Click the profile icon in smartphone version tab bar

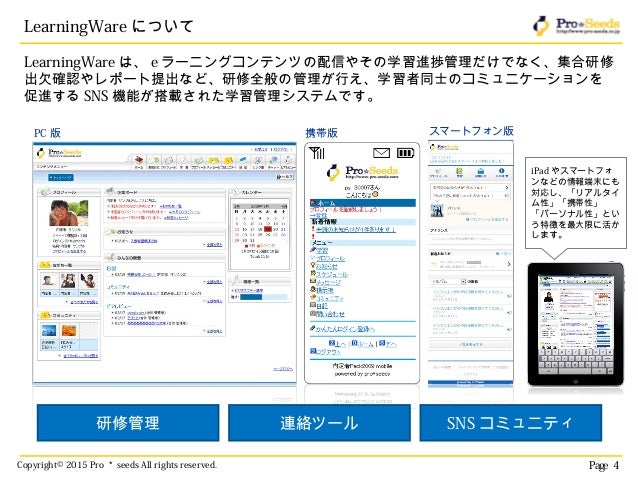point(438,171)
